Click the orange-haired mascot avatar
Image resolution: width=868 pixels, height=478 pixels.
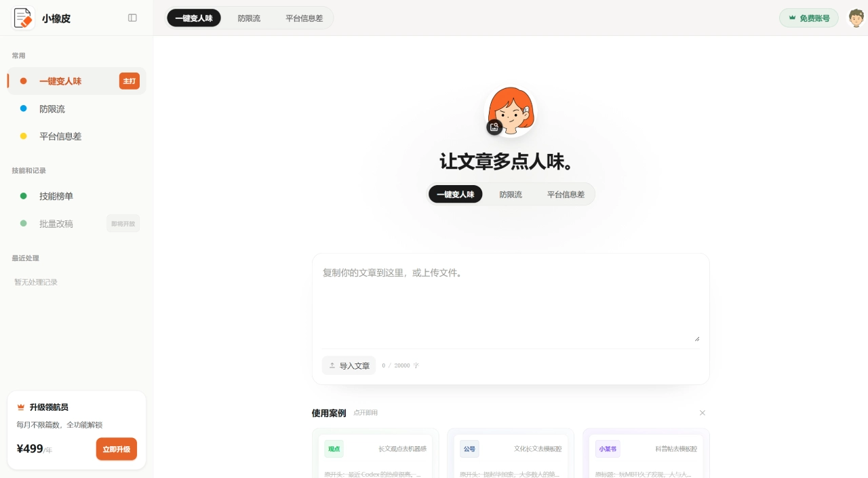pyautogui.click(x=511, y=111)
